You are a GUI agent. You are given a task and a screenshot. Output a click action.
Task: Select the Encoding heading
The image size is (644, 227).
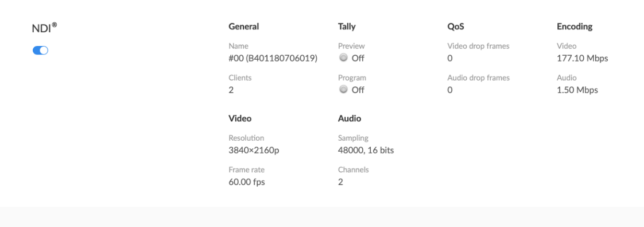575,27
